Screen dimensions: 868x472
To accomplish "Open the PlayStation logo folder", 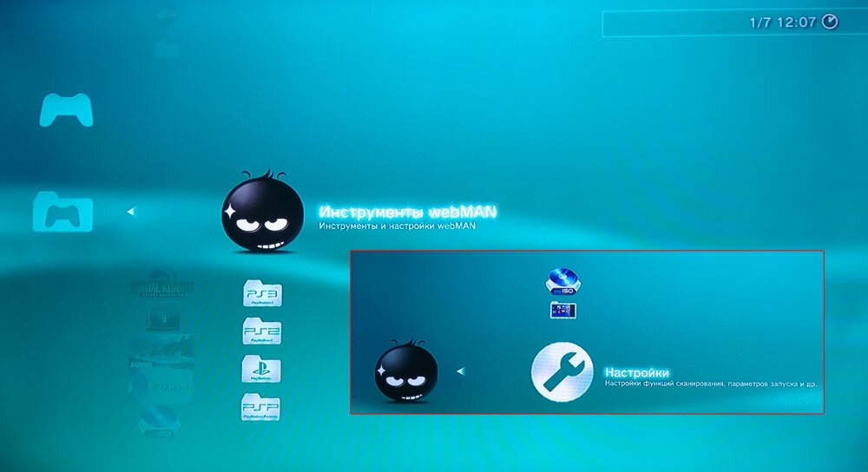I will 261,369.
